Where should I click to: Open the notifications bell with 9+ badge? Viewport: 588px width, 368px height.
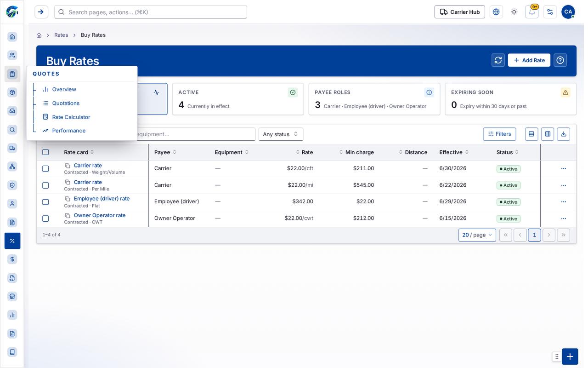pos(532,12)
